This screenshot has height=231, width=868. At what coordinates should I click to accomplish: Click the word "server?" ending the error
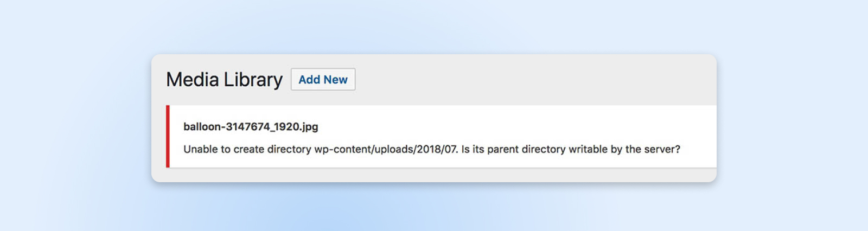tap(662, 149)
